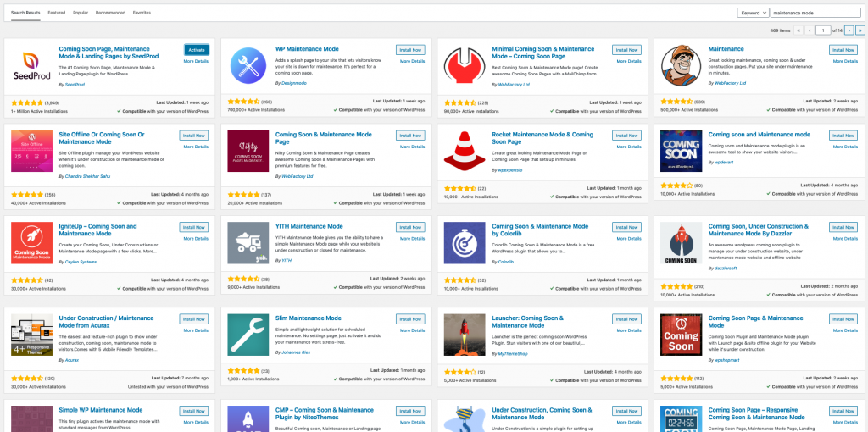Open the SeedProd plugin logo icon
868x432 pixels.
pyautogui.click(x=31, y=65)
